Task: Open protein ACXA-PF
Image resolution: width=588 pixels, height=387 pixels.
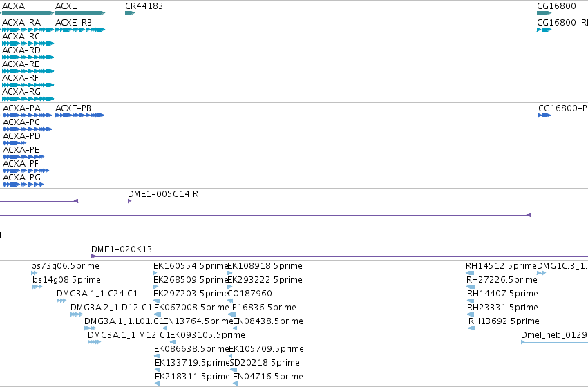Action: tap(26, 171)
